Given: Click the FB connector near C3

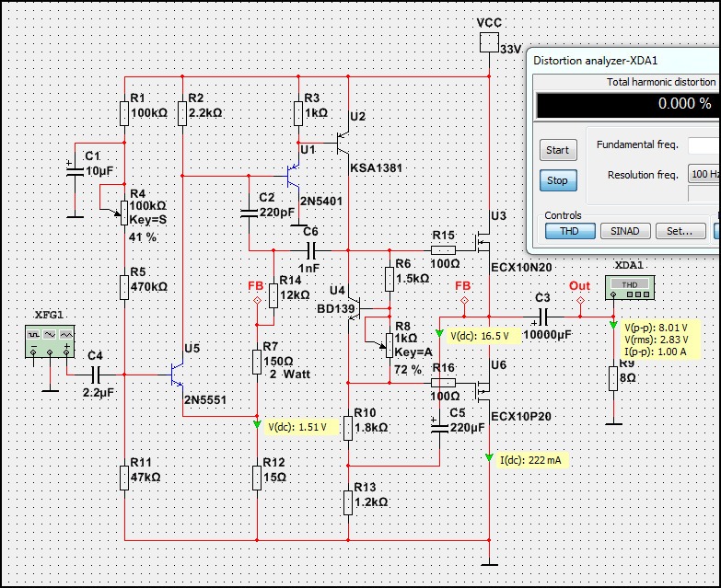Looking at the screenshot, I should 464,300.
